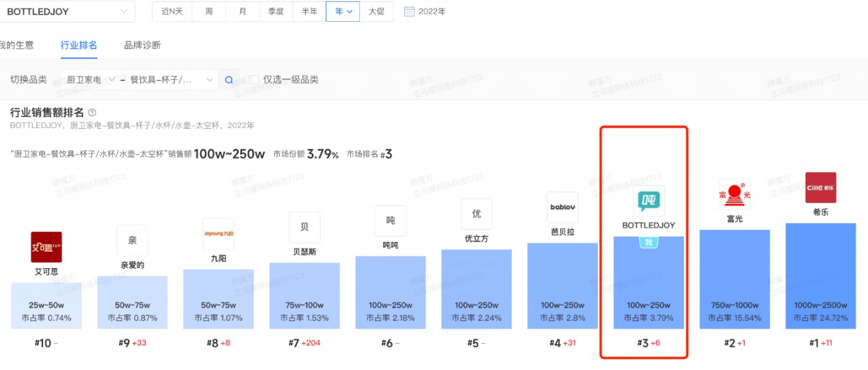The height and width of the screenshot is (370, 868).
Task: Click the 芭贝拉 bablov brand logo
Action: (x=563, y=207)
